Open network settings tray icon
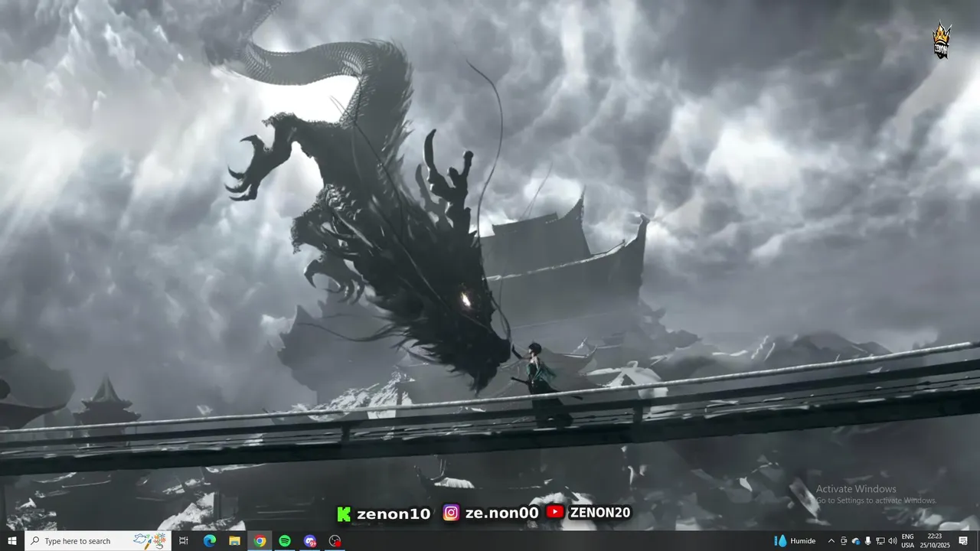This screenshot has width=980, height=551. pyautogui.click(x=880, y=541)
